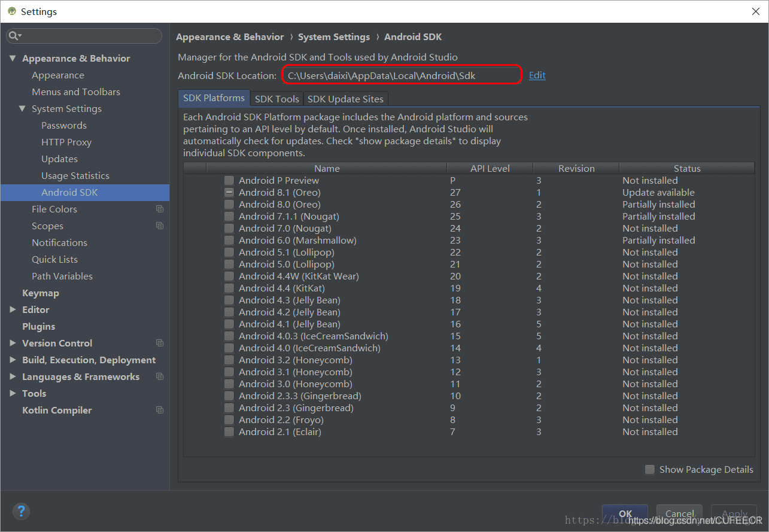Viewport: 769px width, 532px height.
Task: Select Usage Statistics in sidebar
Action: [x=75, y=175]
